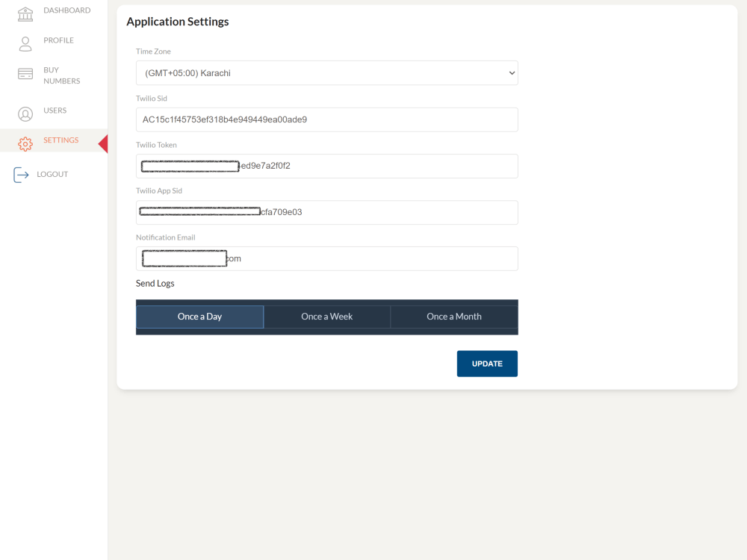Select the Once a Week log frequency
The image size is (747, 560).
click(x=326, y=316)
